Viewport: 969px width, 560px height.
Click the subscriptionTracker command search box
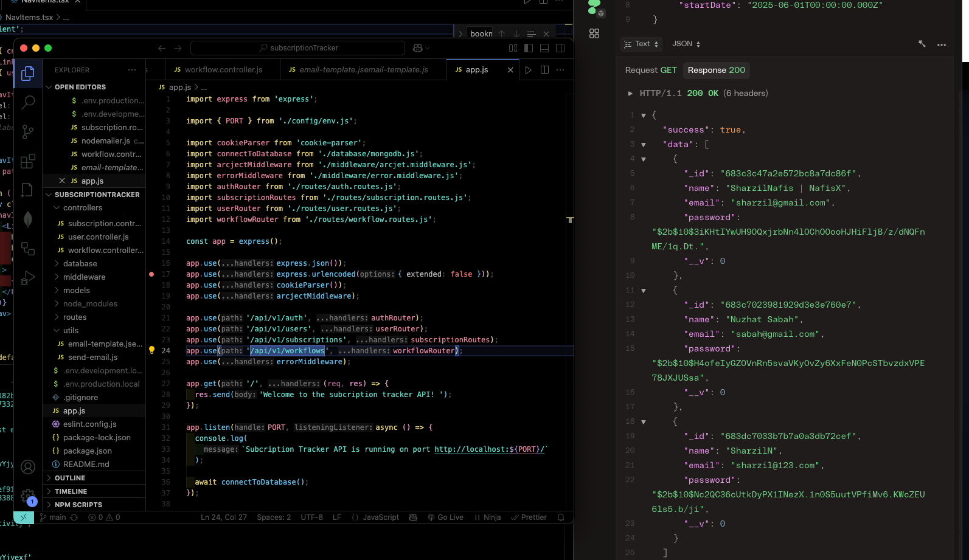[298, 48]
